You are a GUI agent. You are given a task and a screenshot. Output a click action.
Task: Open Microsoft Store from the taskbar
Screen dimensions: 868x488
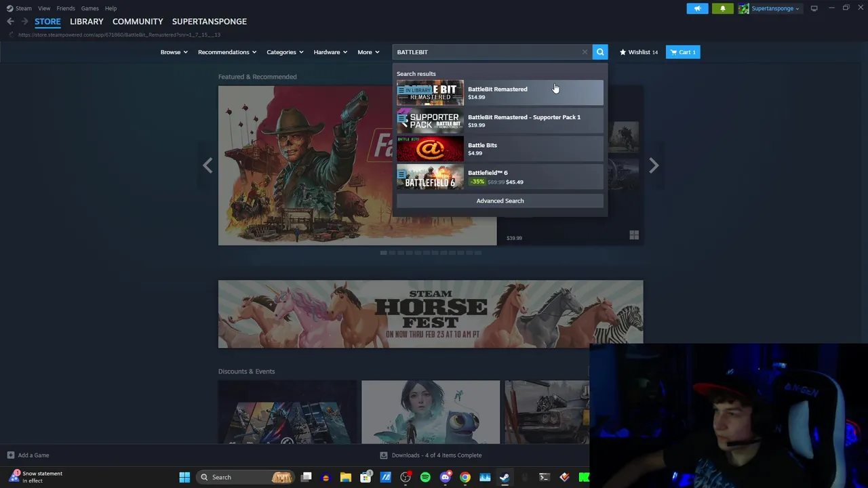[366, 477]
